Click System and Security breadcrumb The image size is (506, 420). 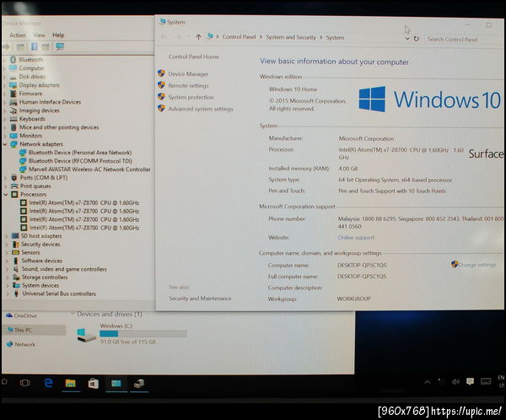[x=291, y=37]
